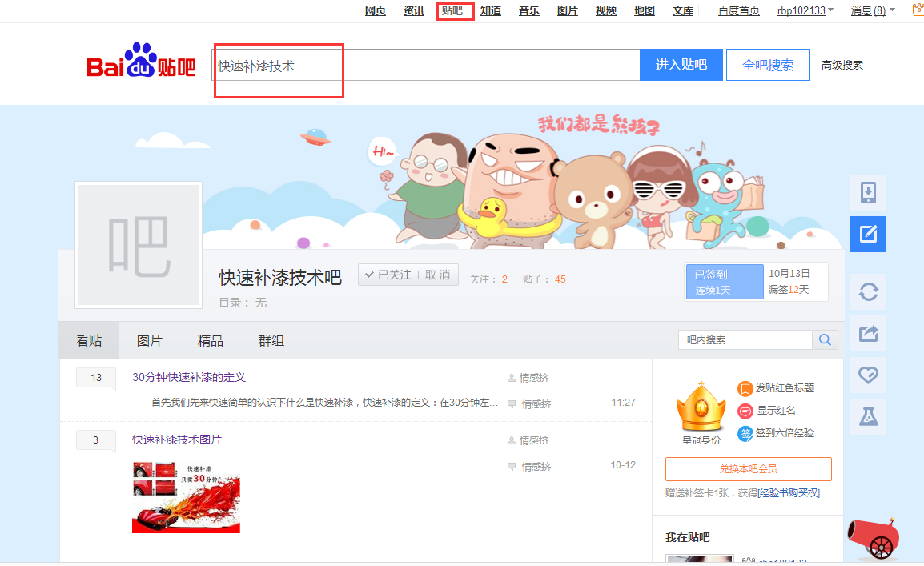924x566 pixels.
Task: Click the 已签到 sign-in button
Action: pyautogui.click(x=725, y=282)
